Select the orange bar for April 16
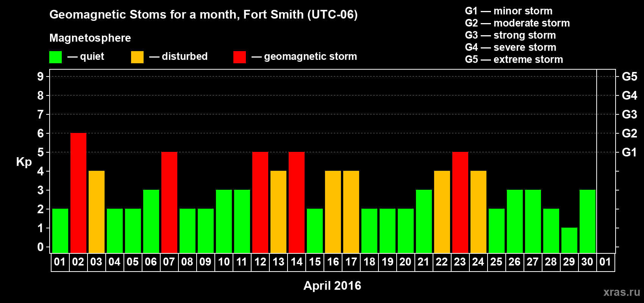Viewport: 644px width, 303px height. (x=333, y=212)
